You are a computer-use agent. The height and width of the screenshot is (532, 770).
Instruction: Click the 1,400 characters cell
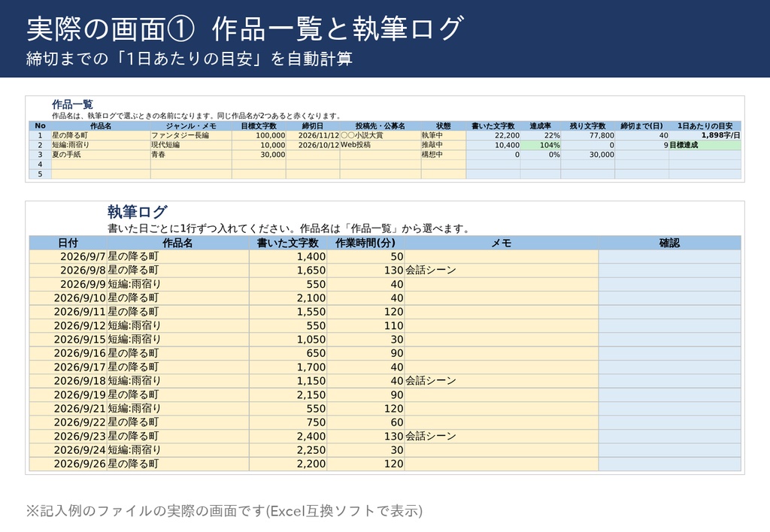pyautogui.click(x=288, y=257)
